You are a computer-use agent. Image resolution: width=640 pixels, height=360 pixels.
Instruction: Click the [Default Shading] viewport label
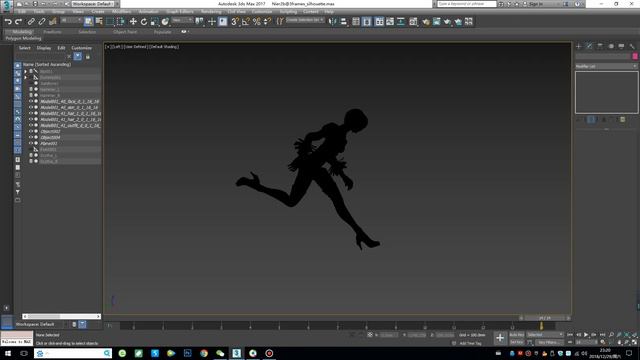pos(164,47)
